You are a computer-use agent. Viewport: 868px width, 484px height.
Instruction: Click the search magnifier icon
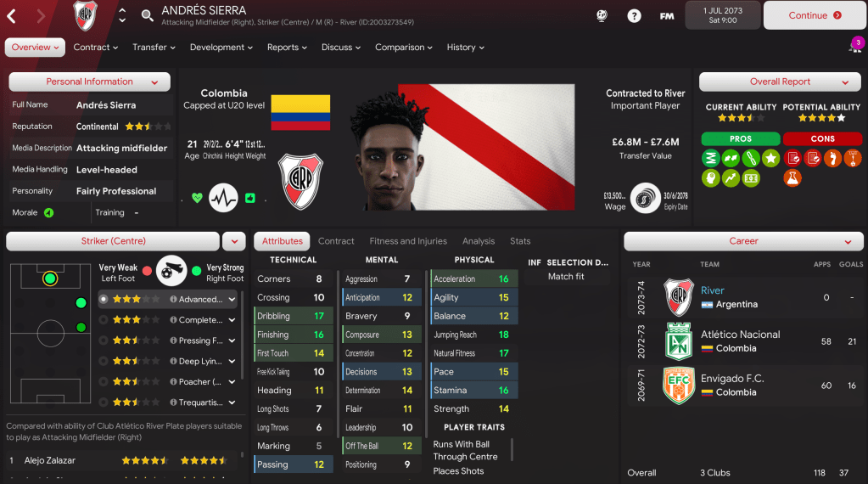tap(147, 15)
